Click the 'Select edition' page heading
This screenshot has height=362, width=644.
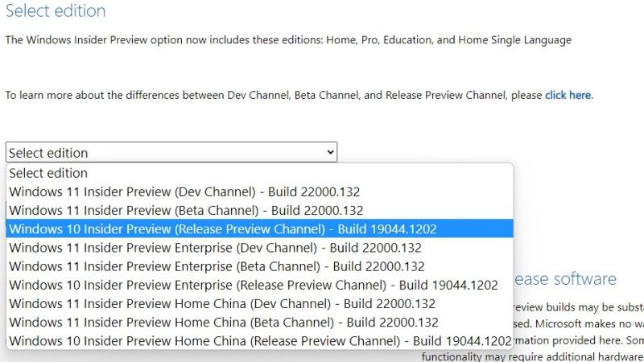[56, 10]
